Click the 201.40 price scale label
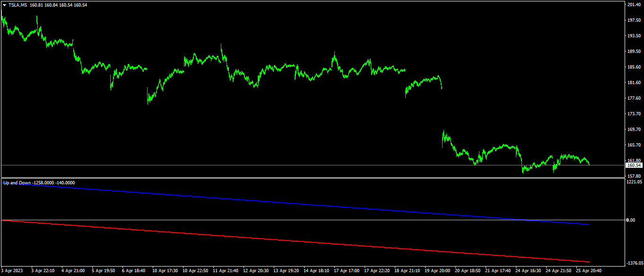Screen dimensions: 644x276 [634, 4]
